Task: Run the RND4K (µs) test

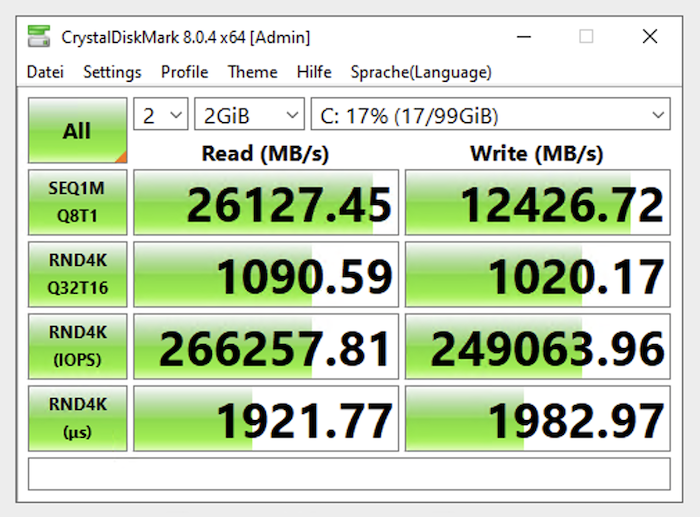Action: (x=77, y=418)
